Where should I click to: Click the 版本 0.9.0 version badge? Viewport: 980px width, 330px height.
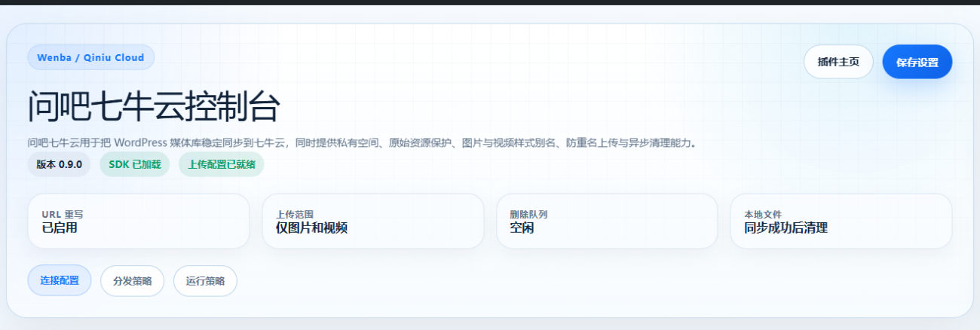(59, 164)
